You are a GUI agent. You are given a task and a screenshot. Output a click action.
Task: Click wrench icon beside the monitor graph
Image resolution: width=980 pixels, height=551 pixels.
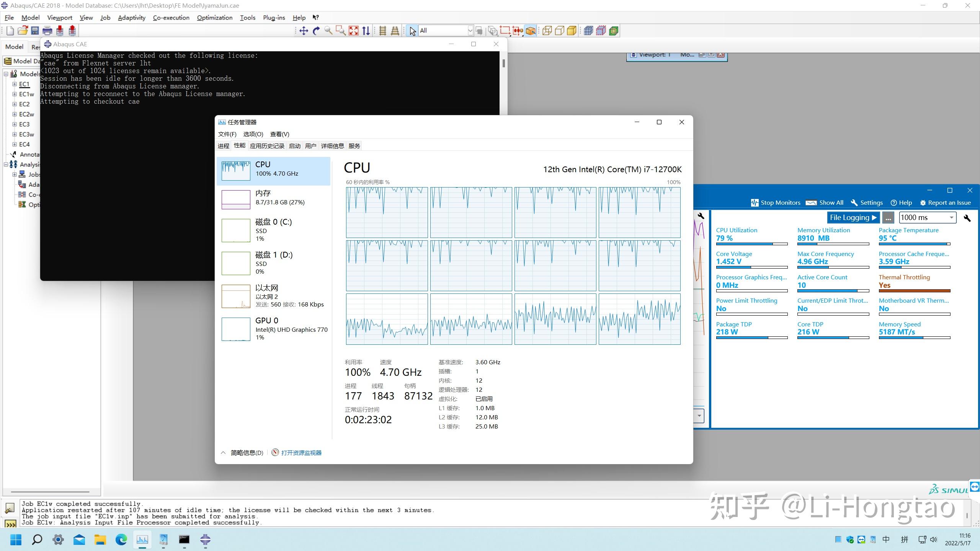pyautogui.click(x=701, y=216)
